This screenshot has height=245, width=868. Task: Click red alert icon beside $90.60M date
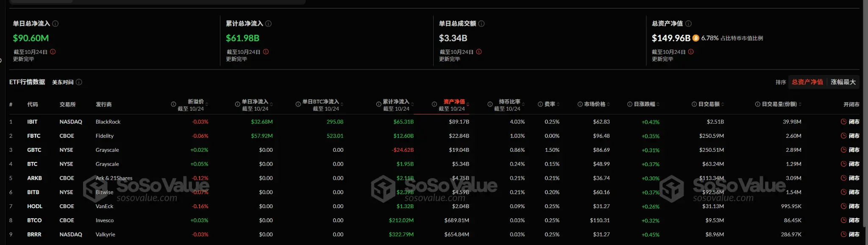pos(53,52)
